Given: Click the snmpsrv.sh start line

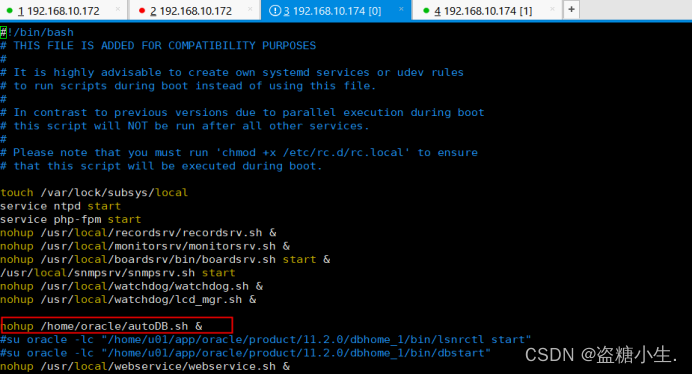Looking at the screenshot, I should 118,272.
